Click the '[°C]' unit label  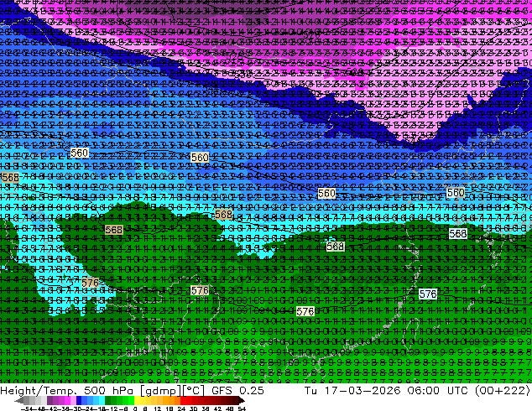click(x=194, y=391)
